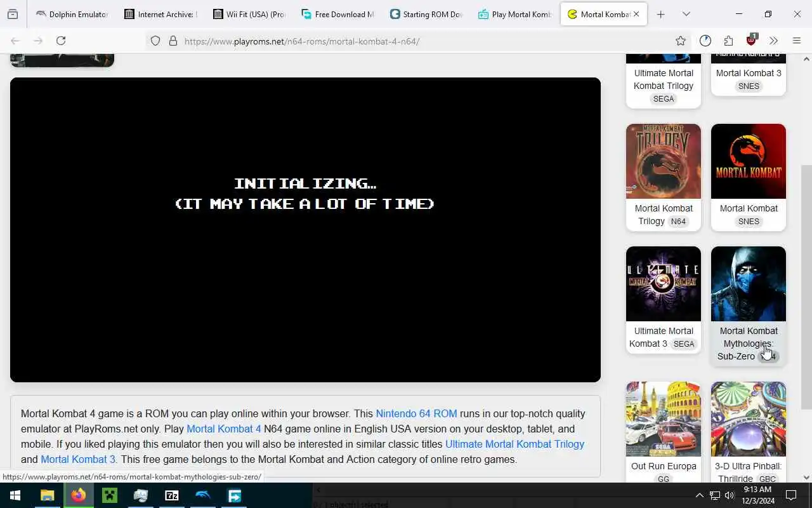812x508 pixels.
Task: Select the Mortal Kombat SNES thumbnail
Action: pyautogui.click(x=749, y=161)
